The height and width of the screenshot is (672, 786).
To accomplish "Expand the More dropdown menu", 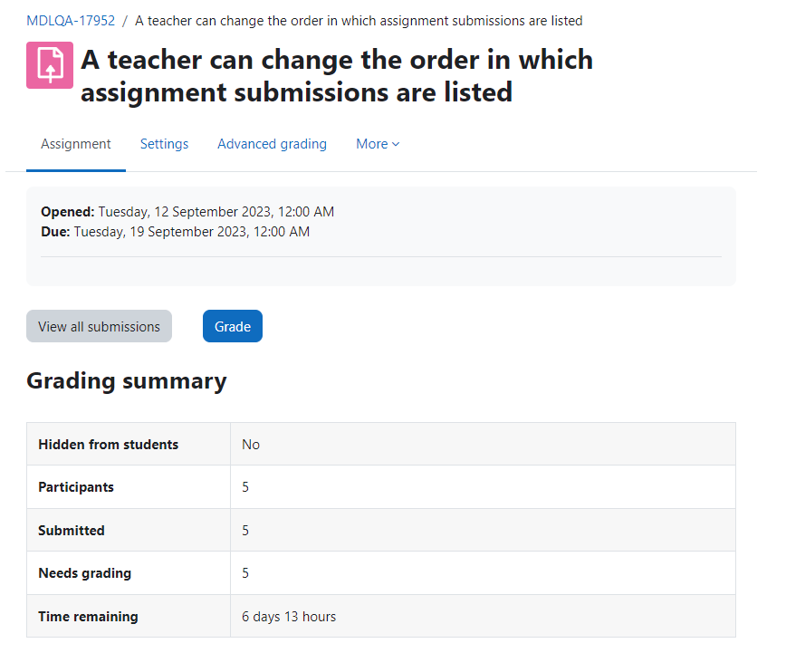I will (x=378, y=144).
